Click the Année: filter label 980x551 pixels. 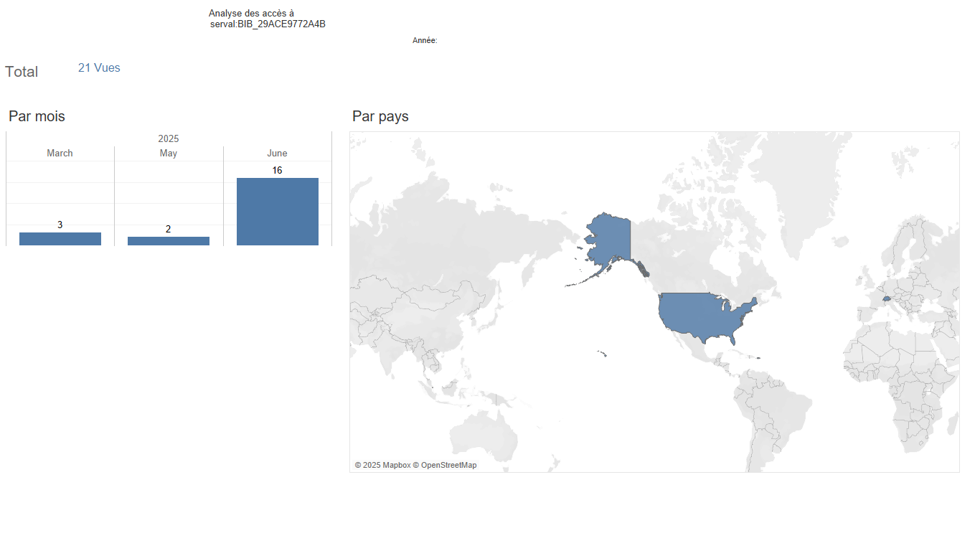[x=425, y=41]
